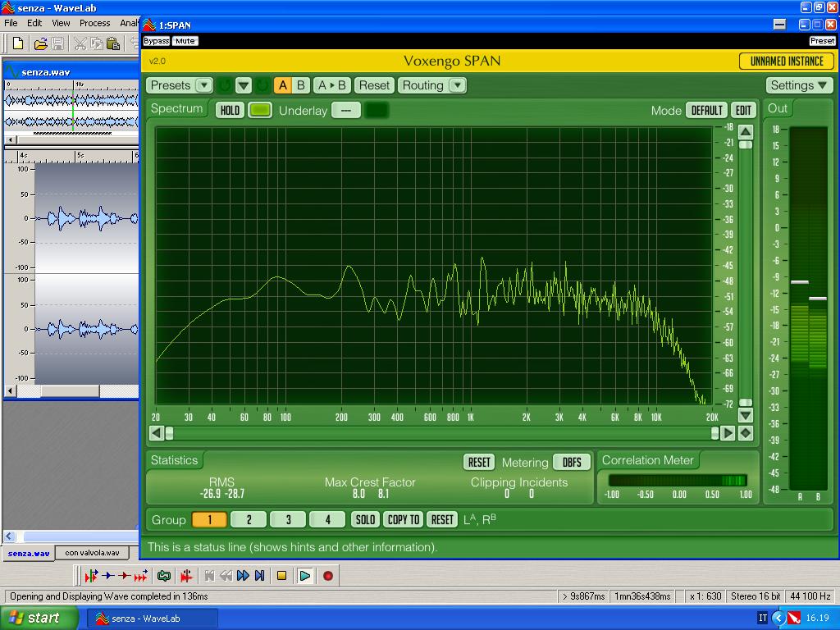The height and width of the screenshot is (630, 840).
Task: Click the triple red arrows transport icon
Action: [x=141, y=576]
